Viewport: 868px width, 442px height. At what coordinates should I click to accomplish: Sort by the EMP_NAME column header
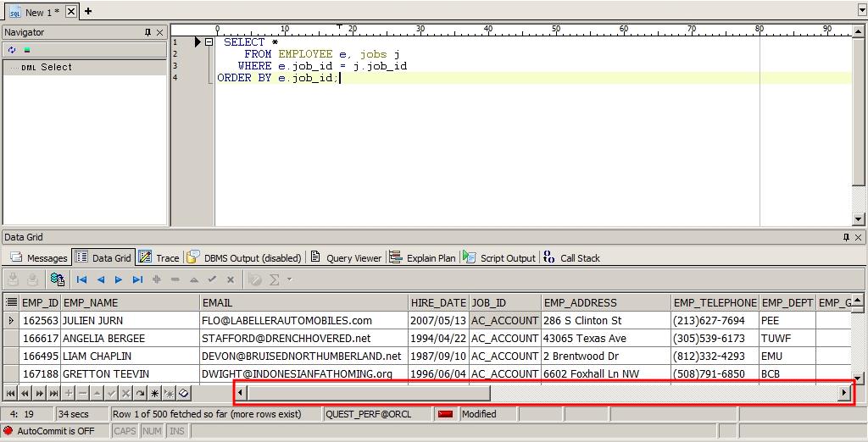point(129,302)
